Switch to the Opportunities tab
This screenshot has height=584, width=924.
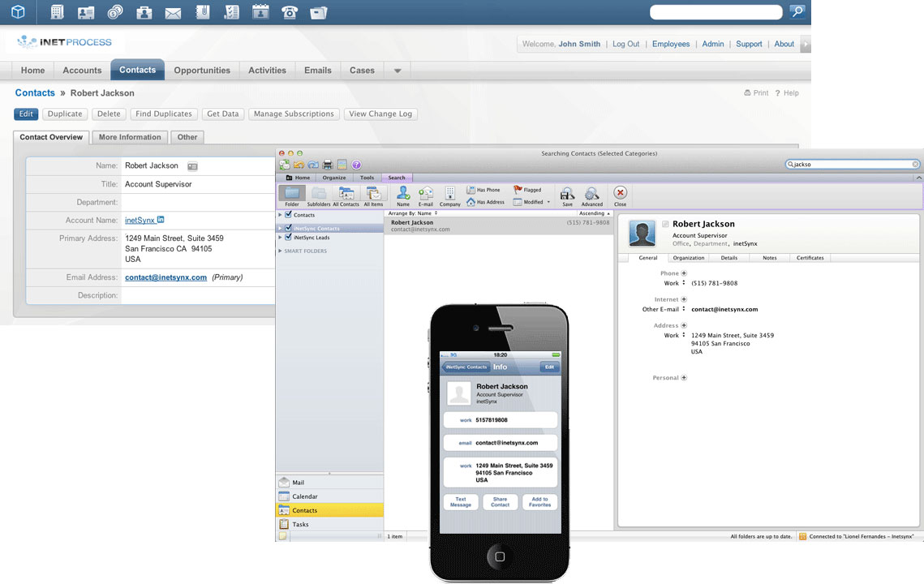[202, 71]
